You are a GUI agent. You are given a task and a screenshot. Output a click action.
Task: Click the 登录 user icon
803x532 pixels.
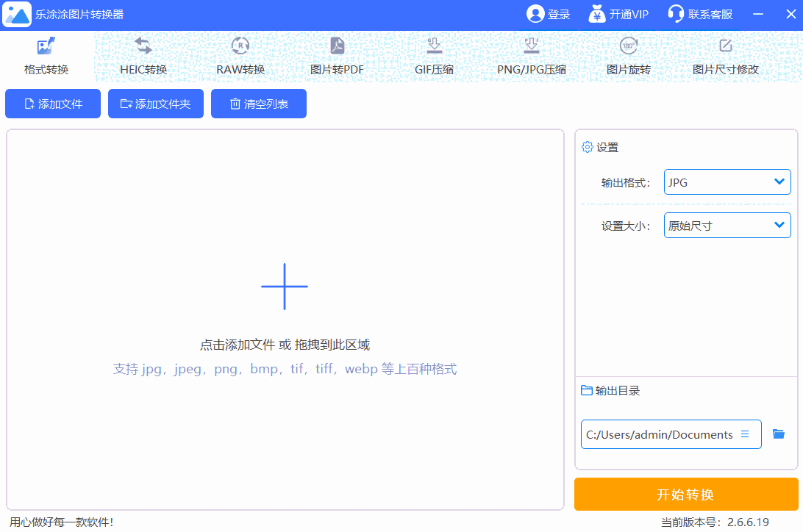[535, 14]
